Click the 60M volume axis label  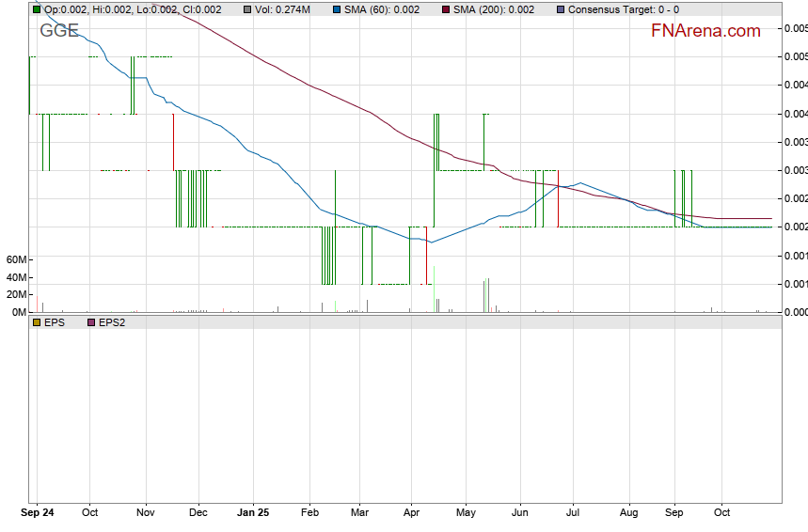click(15, 259)
